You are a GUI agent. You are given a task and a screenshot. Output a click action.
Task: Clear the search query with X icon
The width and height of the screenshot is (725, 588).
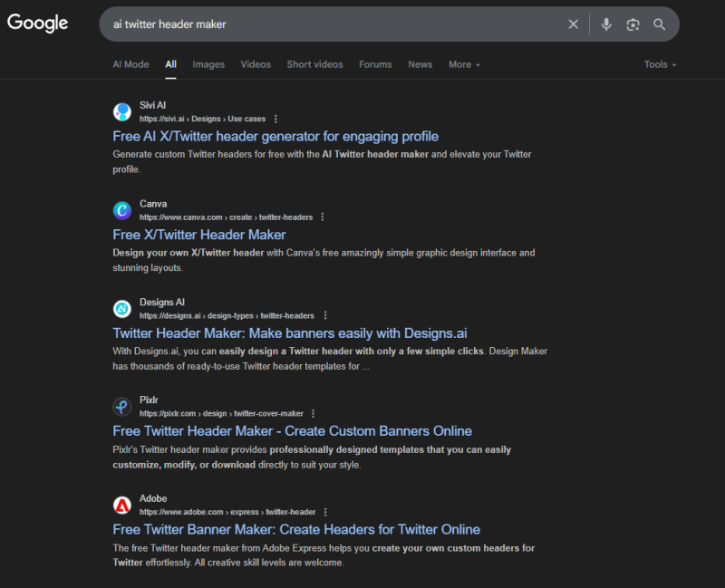pyautogui.click(x=573, y=24)
